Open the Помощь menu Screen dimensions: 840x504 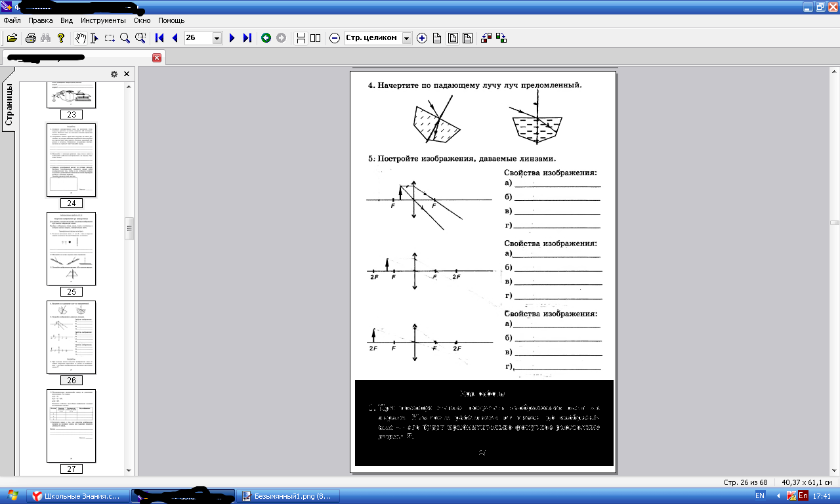click(x=171, y=20)
